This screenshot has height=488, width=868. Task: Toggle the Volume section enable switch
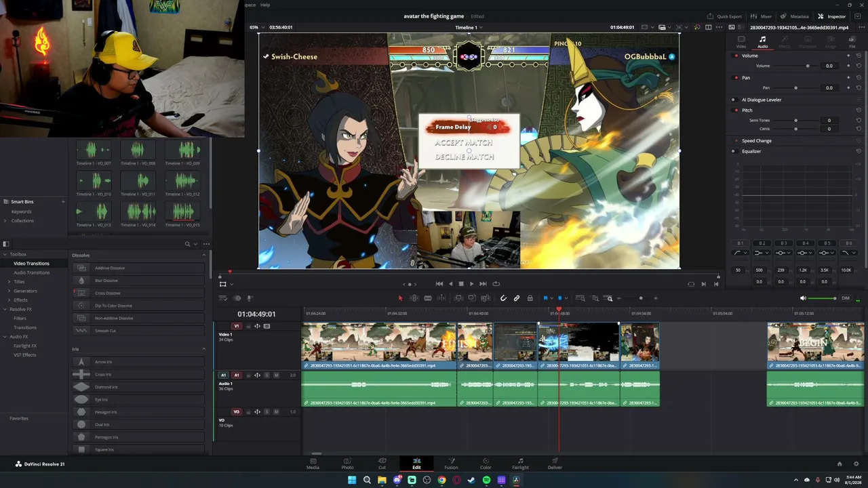pyautogui.click(x=736, y=56)
